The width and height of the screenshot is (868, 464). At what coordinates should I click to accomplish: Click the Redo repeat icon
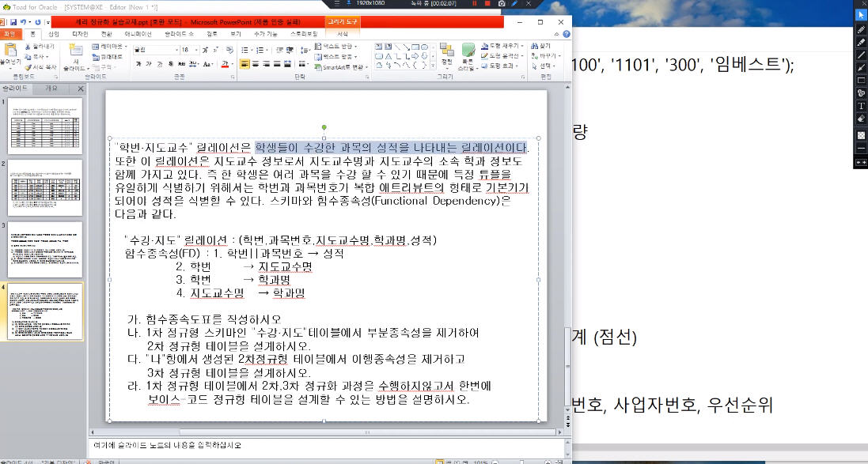click(38, 22)
